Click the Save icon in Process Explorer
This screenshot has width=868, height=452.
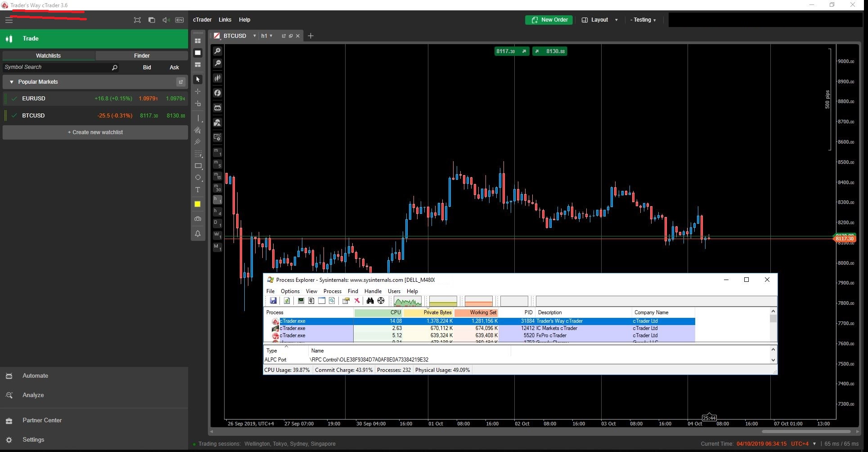273,301
